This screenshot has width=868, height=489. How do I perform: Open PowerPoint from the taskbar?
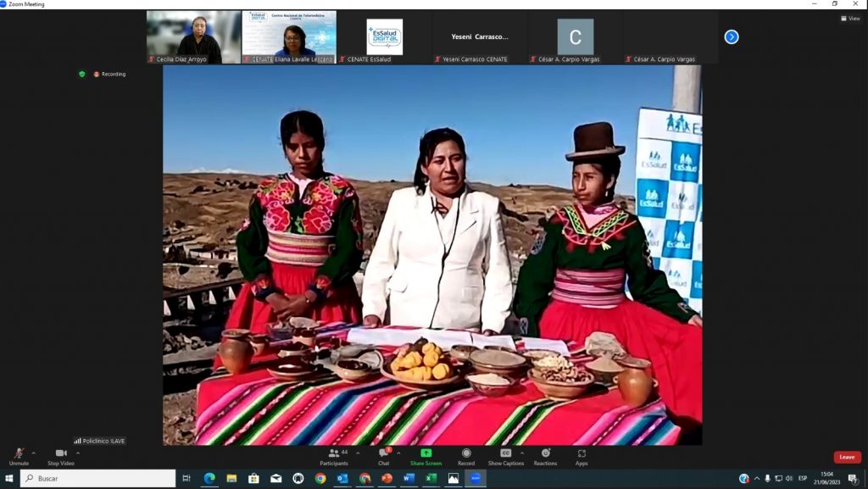387,479
